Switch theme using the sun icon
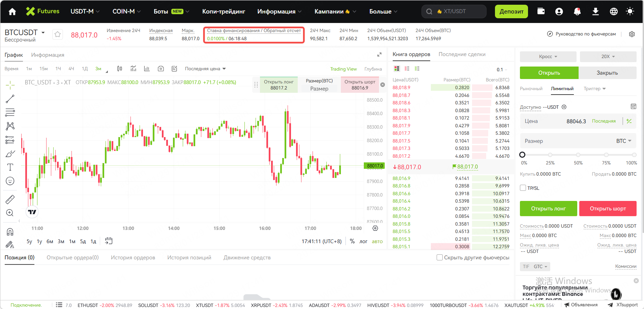Screen dimensions: 644x309 [630, 11]
